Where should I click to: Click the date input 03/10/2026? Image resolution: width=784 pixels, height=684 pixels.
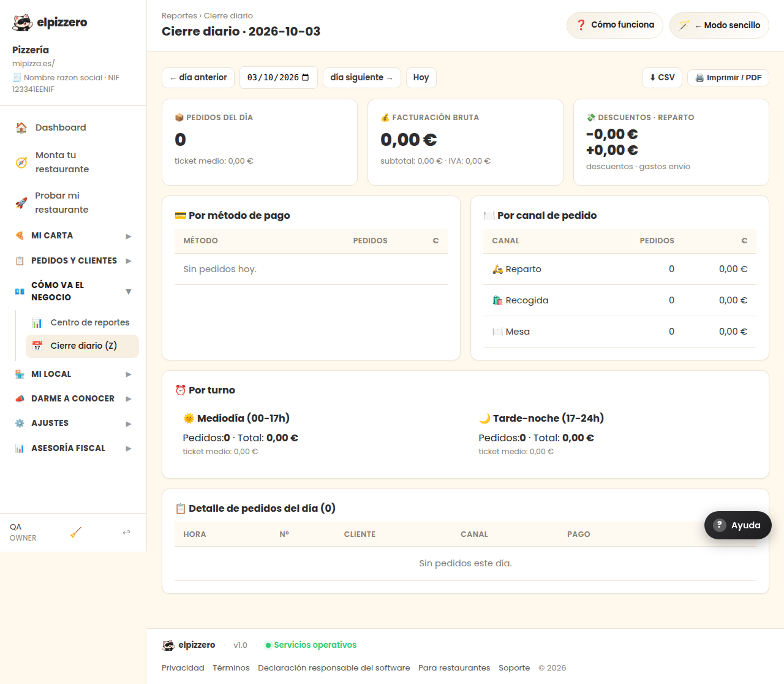pyautogui.click(x=279, y=78)
